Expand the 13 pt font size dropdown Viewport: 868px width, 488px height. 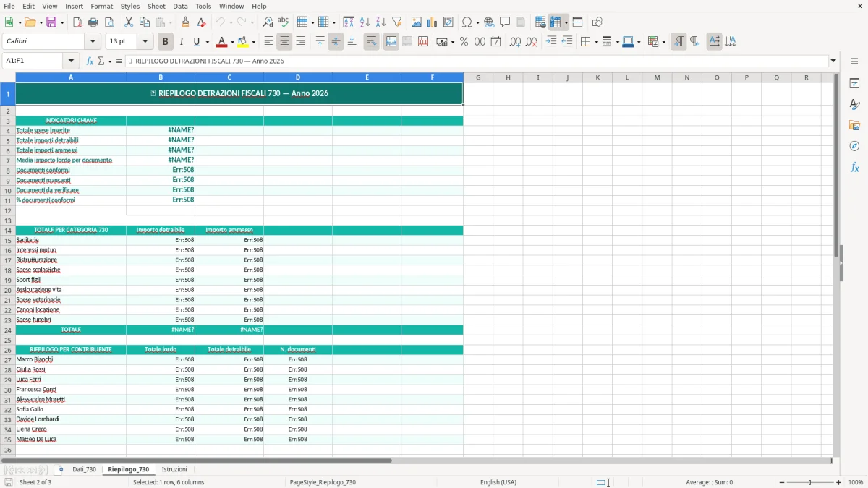(145, 42)
